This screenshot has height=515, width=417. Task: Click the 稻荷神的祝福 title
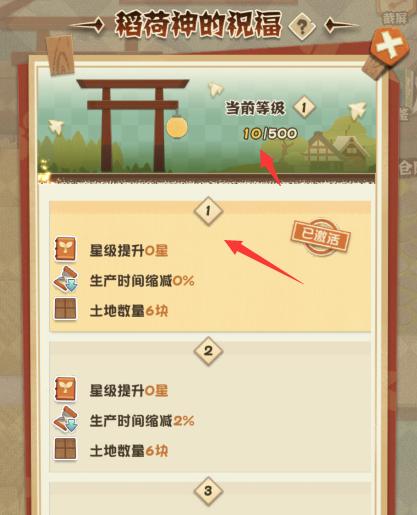click(x=198, y=24)
